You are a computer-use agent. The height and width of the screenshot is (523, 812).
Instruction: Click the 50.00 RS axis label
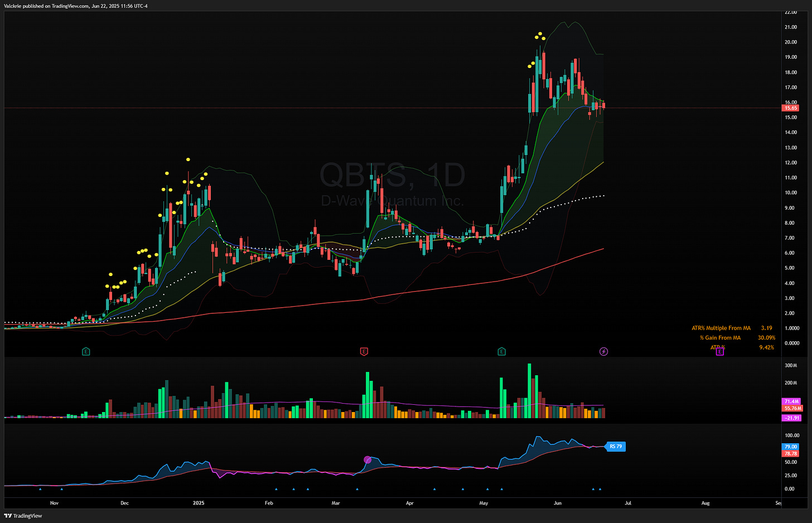(791, 462)
